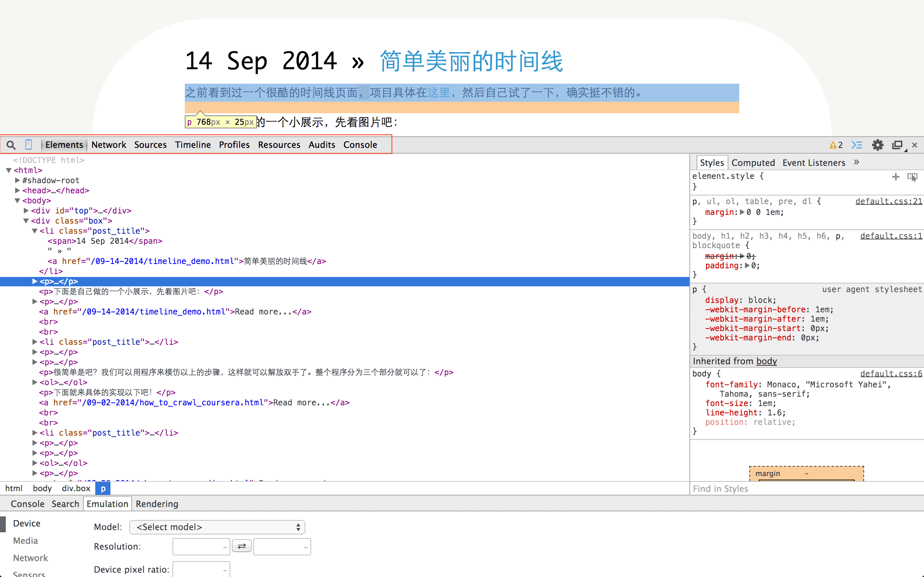924x577 pixels.
Task: Click the resolution swap icon
Action: coord(242,546)
